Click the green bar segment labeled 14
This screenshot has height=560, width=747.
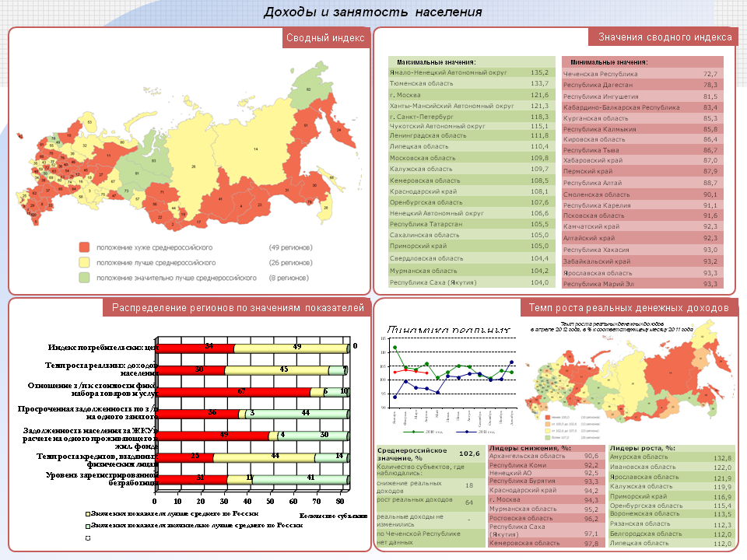click(x=332, y=457)
